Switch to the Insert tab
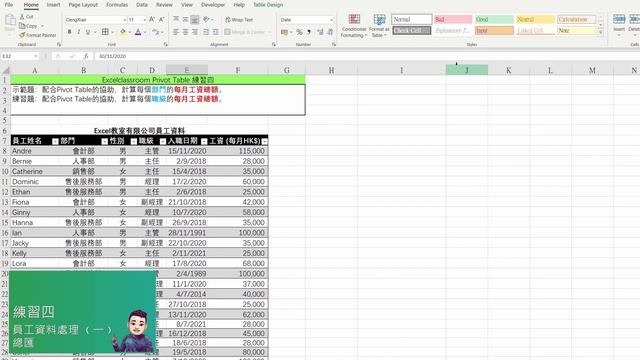Screen dimensions: 640x360 click(53, 5)
